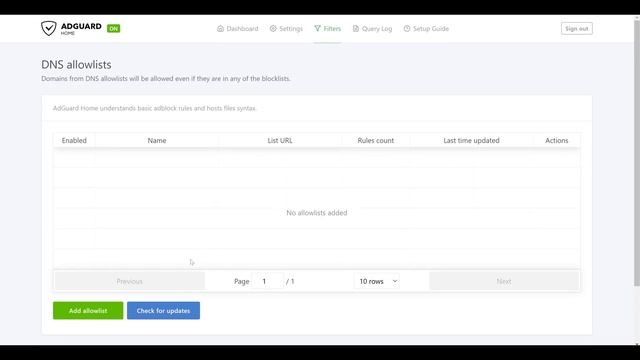Viewport: 640px width, 360px height.
Task: Click the Check for updates button
Action: tap(163, 311)
